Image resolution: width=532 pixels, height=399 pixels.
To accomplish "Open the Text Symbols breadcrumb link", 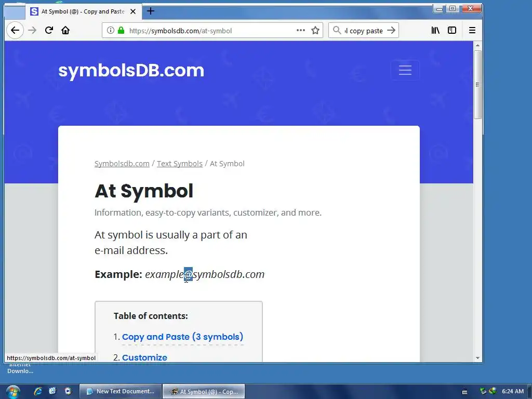I will (x=179, y=164).
